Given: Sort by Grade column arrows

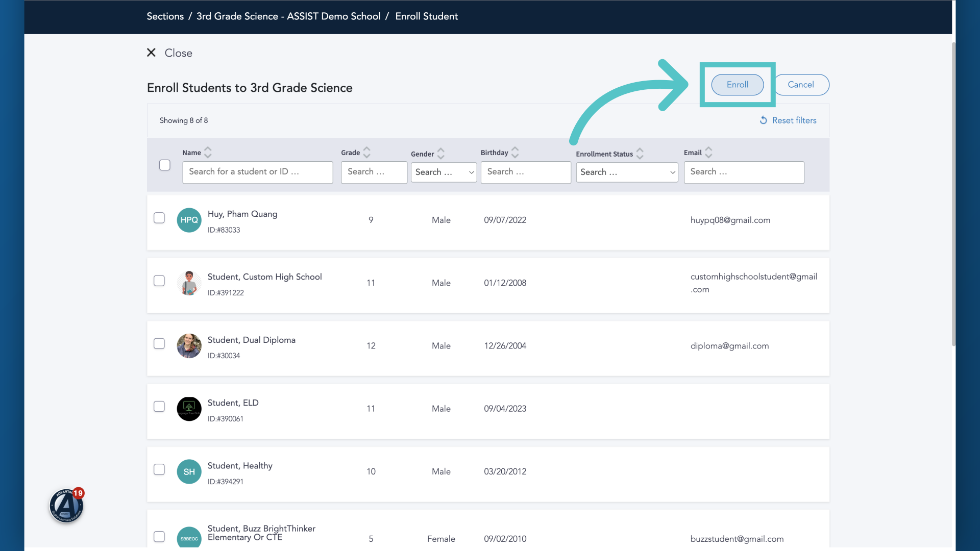Looking at the screenshot, I should [x=366, y=153].
